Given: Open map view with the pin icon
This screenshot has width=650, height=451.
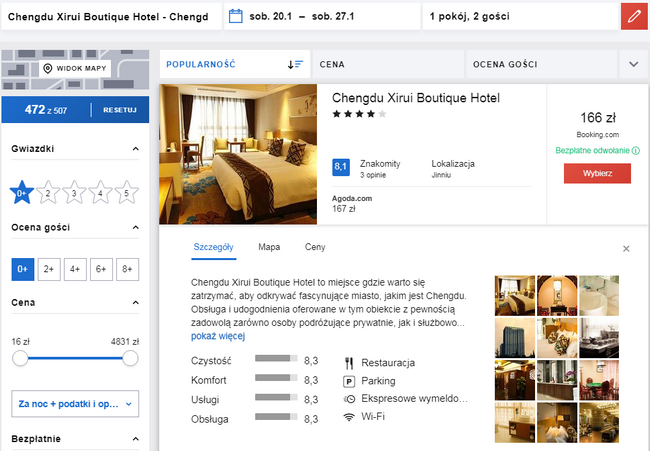Looking at the screenshot, I should pos(74,68).
